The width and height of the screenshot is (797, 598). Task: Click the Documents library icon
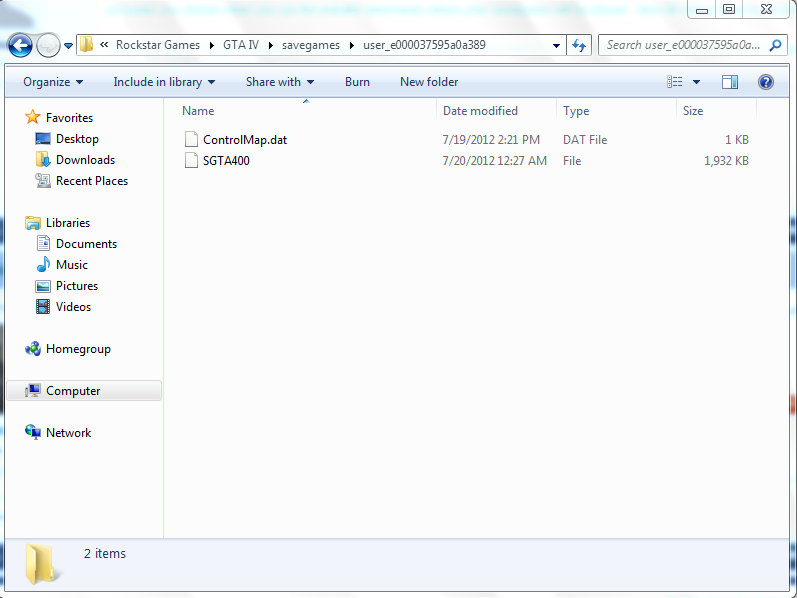(x=43, y=244)
